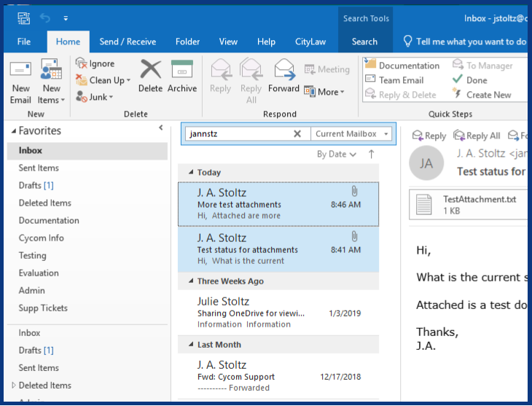Open the Admin folder in Favorites
Screen dimensions: 532x406
[87, 291]
